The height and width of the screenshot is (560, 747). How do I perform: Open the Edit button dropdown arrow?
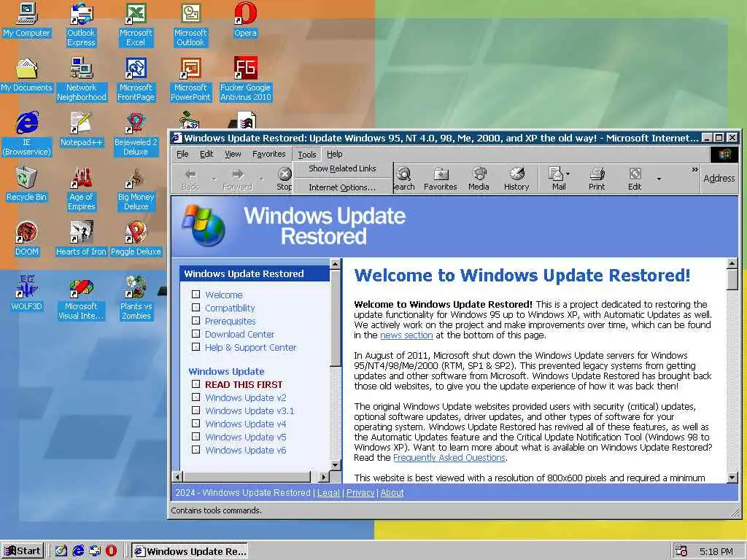(659, 179)
